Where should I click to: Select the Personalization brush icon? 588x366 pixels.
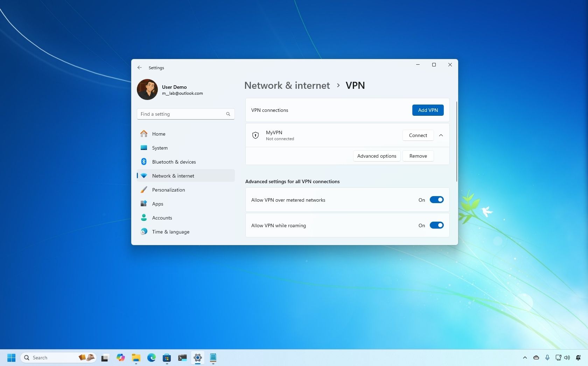pos(144,190)
